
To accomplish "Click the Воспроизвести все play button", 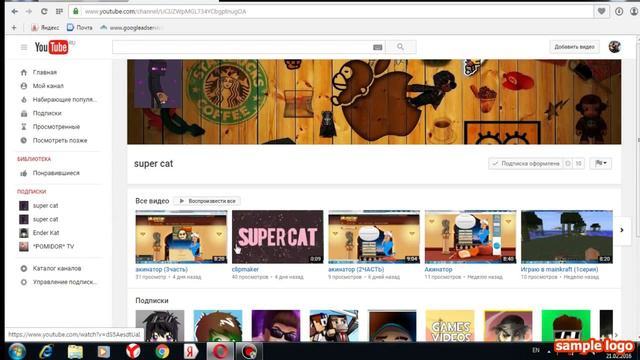I will tap(207, 201).
